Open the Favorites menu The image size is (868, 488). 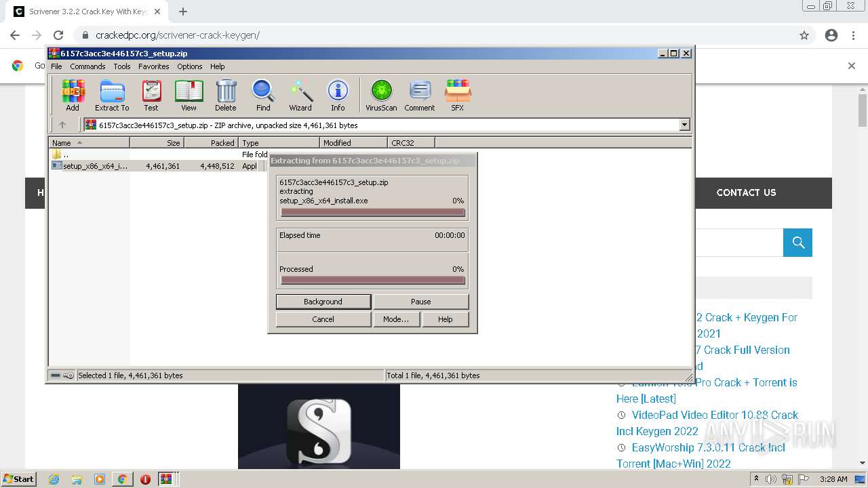tap(154, 66)
